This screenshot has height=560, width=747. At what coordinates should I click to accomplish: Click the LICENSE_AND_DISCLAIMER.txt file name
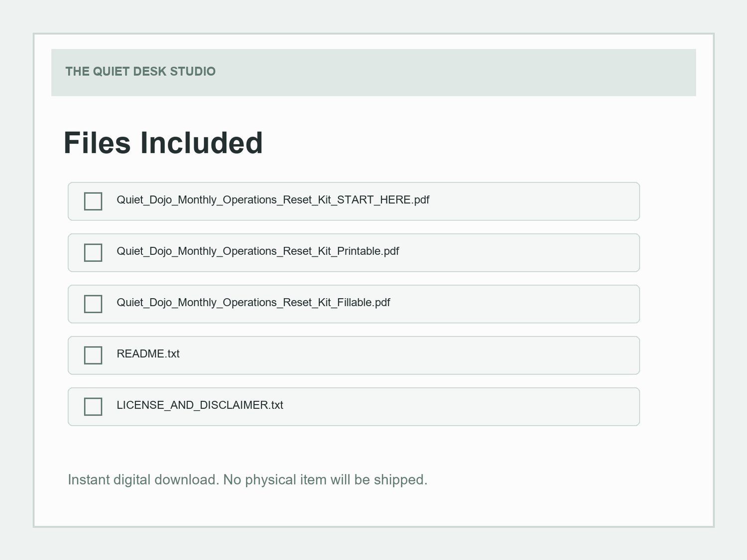pos(200,405)
